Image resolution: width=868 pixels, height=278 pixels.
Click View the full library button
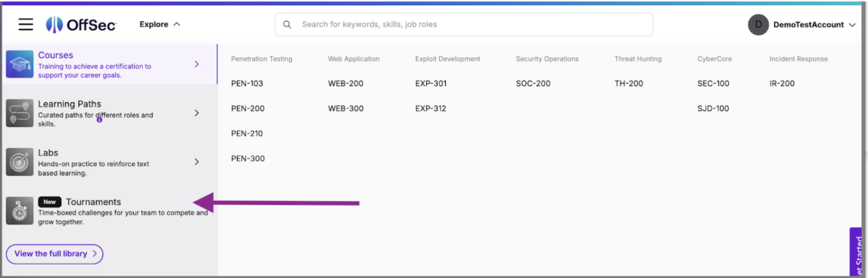pyautogui.click(x=54, y=254)
